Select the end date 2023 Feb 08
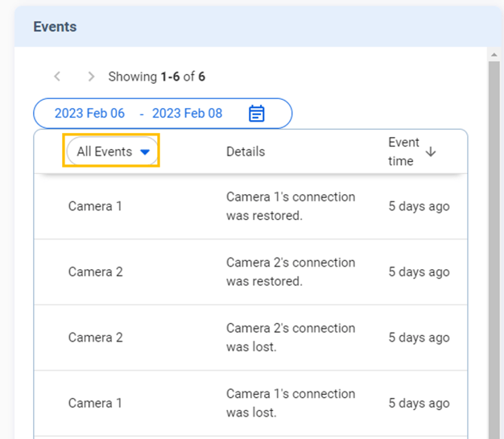Viewport: 504px width, 439px height. [x=187, y=114]
